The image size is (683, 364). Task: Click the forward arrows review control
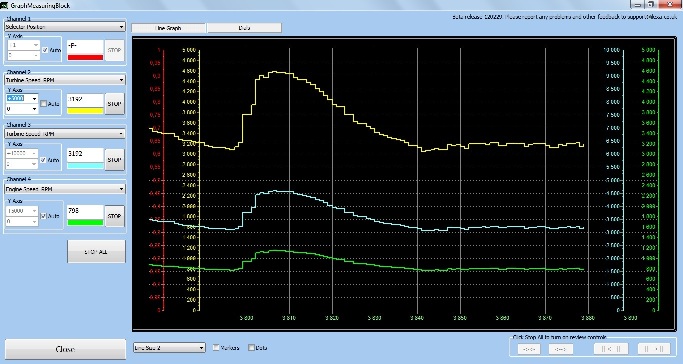pos(561,349)
